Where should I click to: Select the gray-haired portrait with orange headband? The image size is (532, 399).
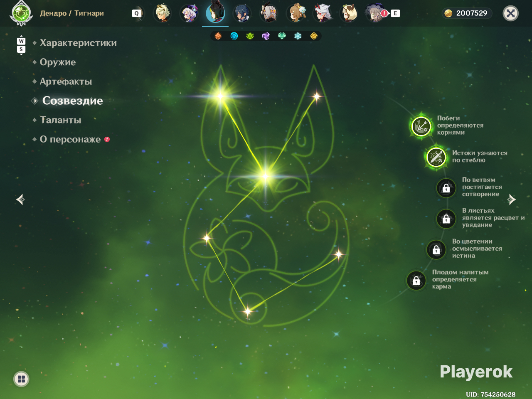click(268, 13)
